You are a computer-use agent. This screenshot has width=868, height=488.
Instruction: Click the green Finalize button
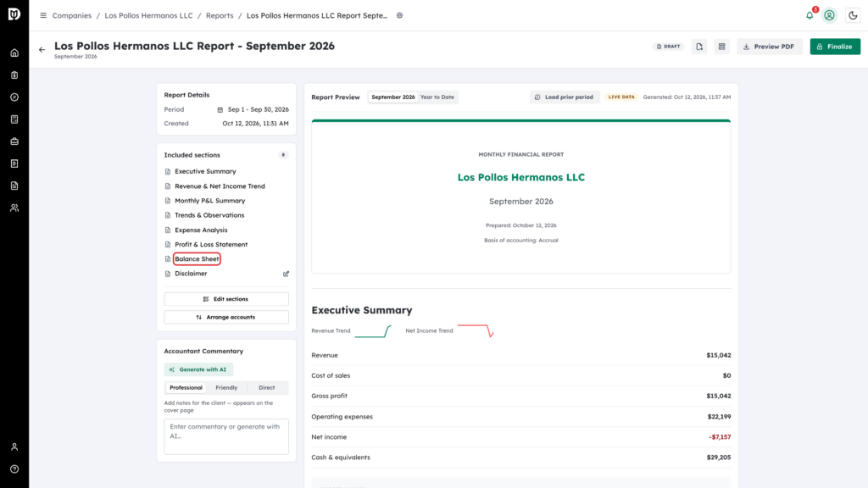click(x=835, y=47)
